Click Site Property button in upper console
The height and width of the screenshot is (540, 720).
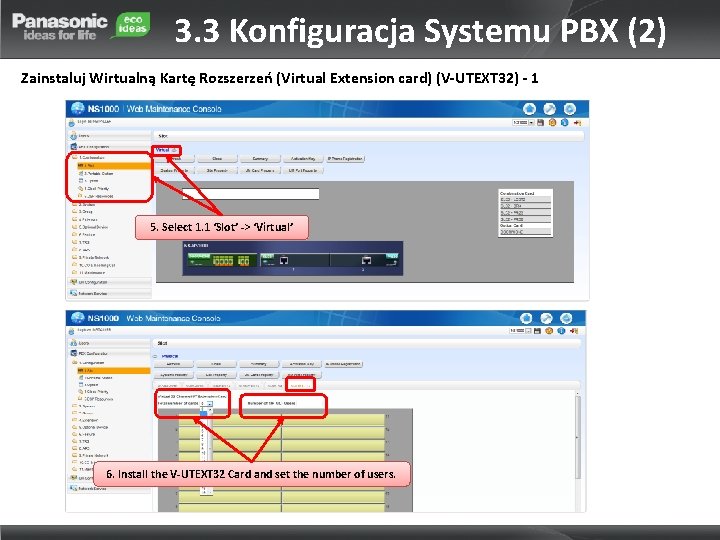point(217,170)
